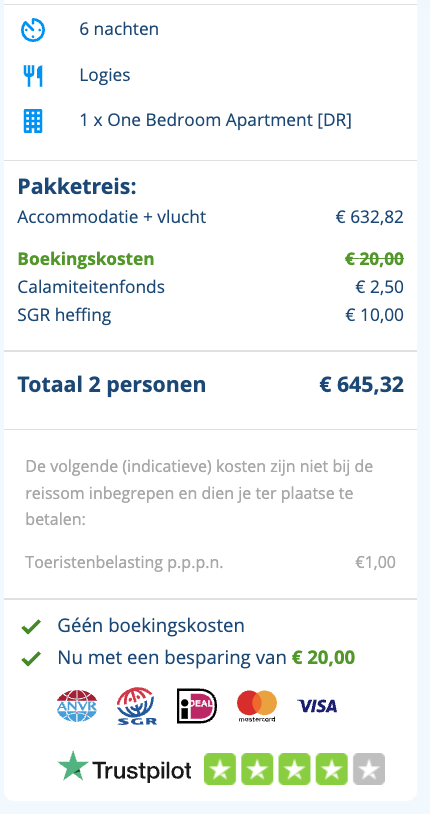This screenshot has width=430, height=814.
Task: Click the struck-through € 20,00 price
Action: [x=374, y=259]
